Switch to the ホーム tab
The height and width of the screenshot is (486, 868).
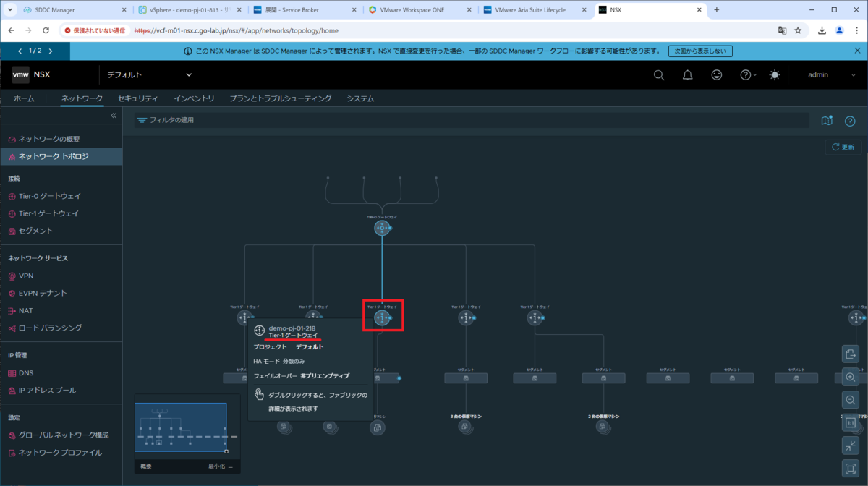tap(24, 98)
